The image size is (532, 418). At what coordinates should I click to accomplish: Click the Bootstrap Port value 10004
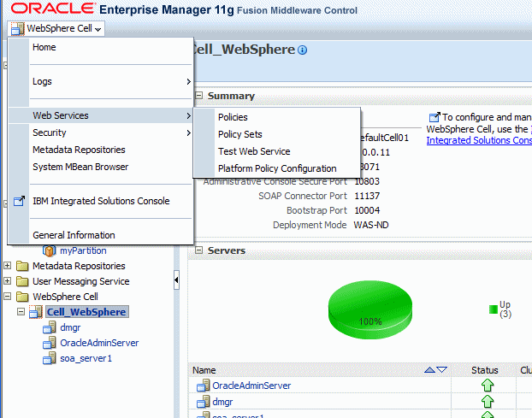367,210
